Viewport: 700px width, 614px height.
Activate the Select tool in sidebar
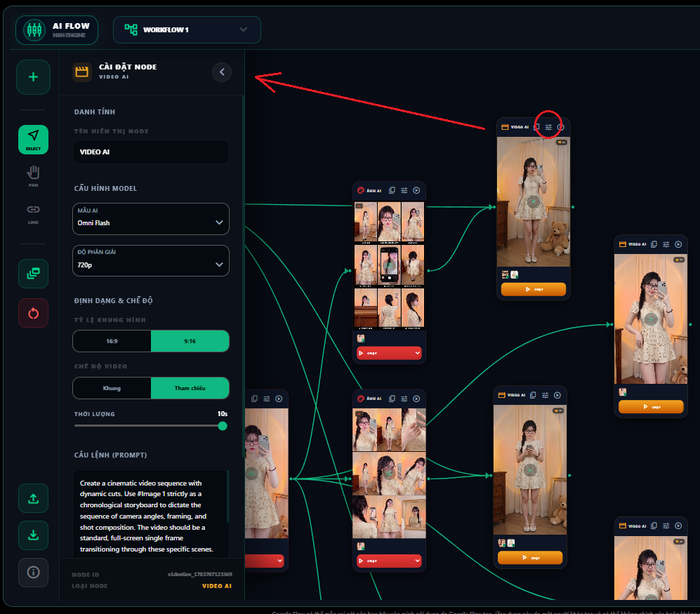[x=33, y=139]
